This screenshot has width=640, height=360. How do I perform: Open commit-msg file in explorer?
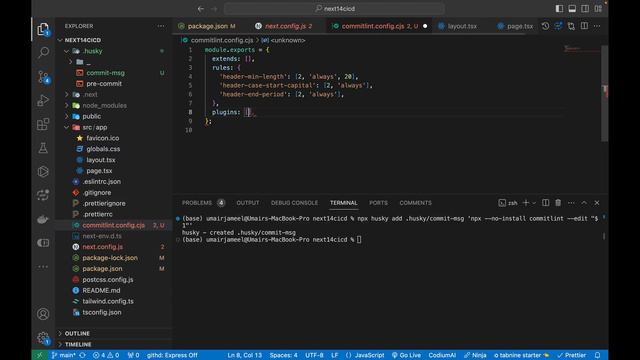pos(105,73)
